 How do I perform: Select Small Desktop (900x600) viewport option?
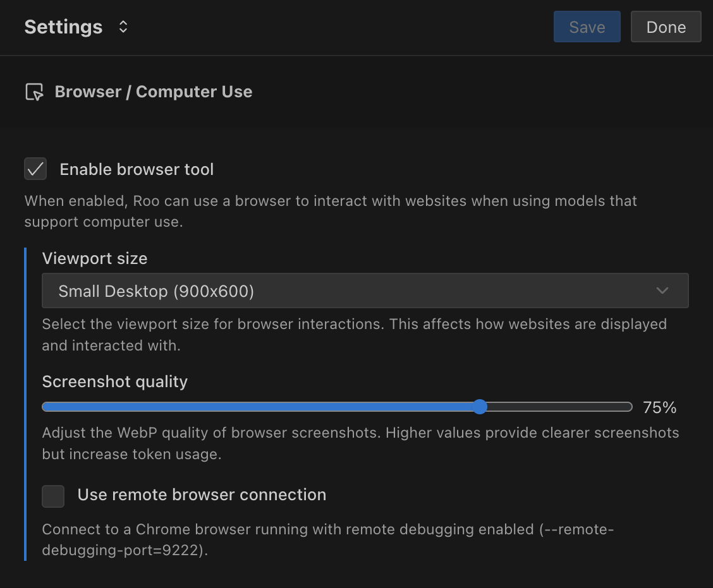pyautogui.click(x=365, y=291)
